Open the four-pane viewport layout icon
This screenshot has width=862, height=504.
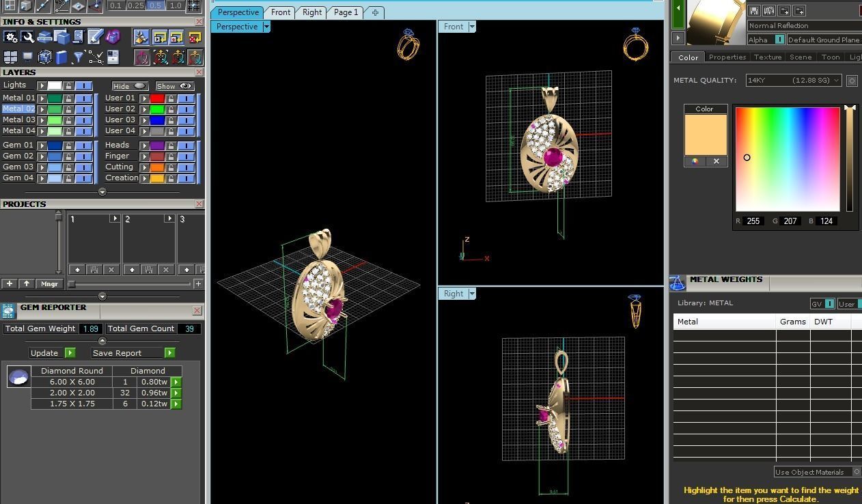coord(10,57)
